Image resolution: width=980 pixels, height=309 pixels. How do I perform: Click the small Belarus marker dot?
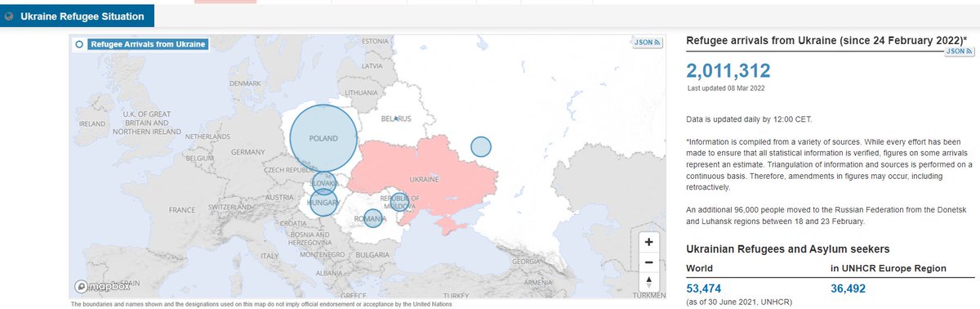coord(396,119)
